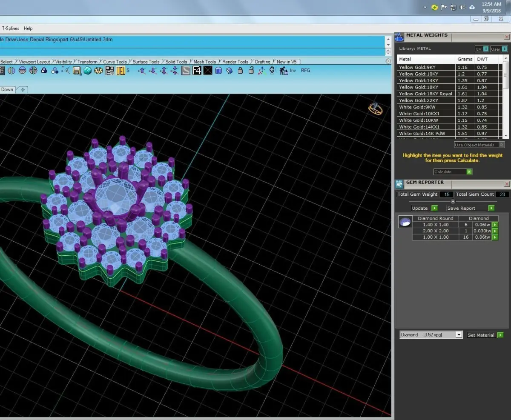This screenshot has height=420, width=511.
Task: Open the New in V5 tab
Action: [x=287, y=62]
